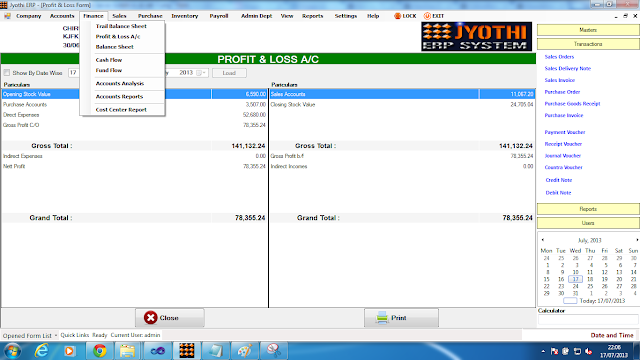Click the Close button
The height and width of the screenshot is (360, 640).
pos(170,318)
